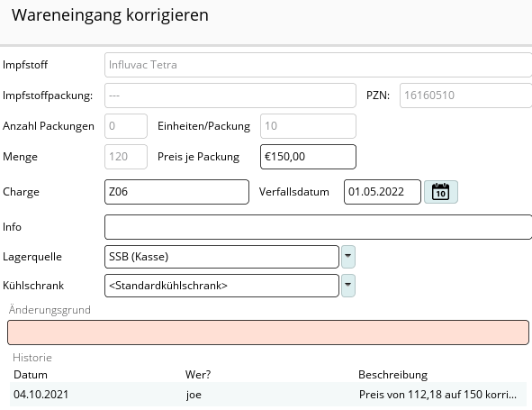Click the Anzahl Packungen field
This screenshot has height=410, width=532.
[126, 126]
